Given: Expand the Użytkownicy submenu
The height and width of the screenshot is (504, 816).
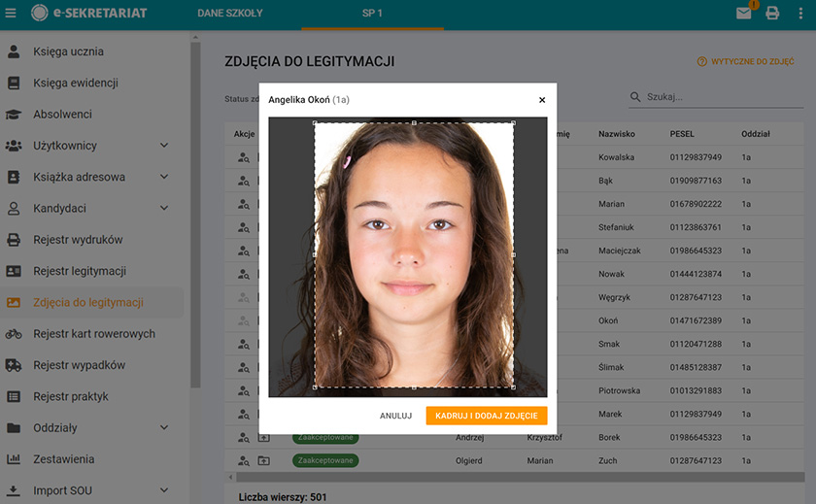Looking at the screenshot, I should pos(163,146).
